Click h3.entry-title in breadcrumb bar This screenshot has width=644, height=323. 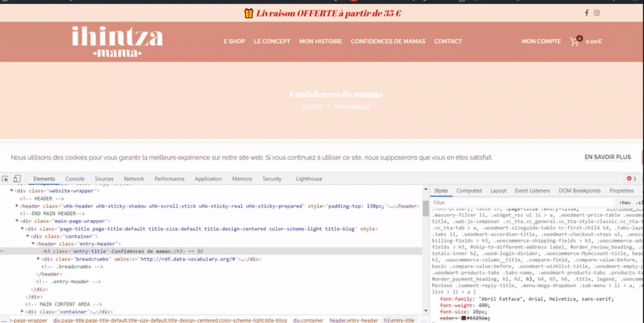(x=399, y=320)
